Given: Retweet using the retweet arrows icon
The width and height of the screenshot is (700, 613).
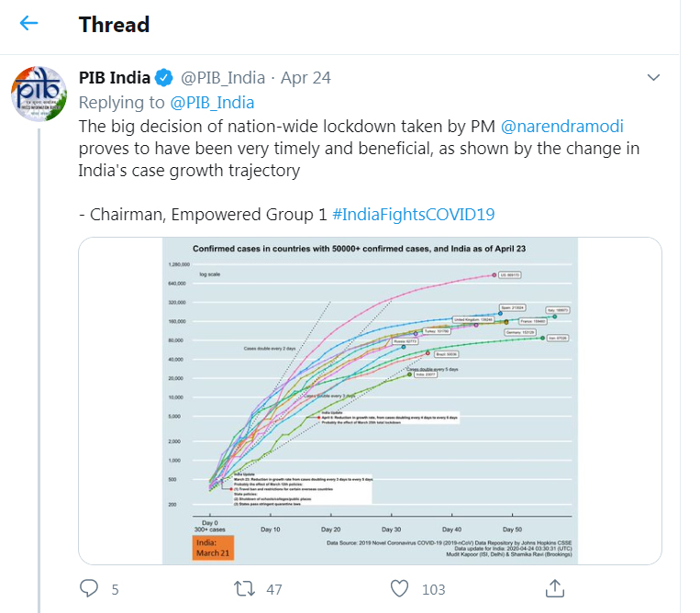Looking at the screenshot, I should pos(245,588).
